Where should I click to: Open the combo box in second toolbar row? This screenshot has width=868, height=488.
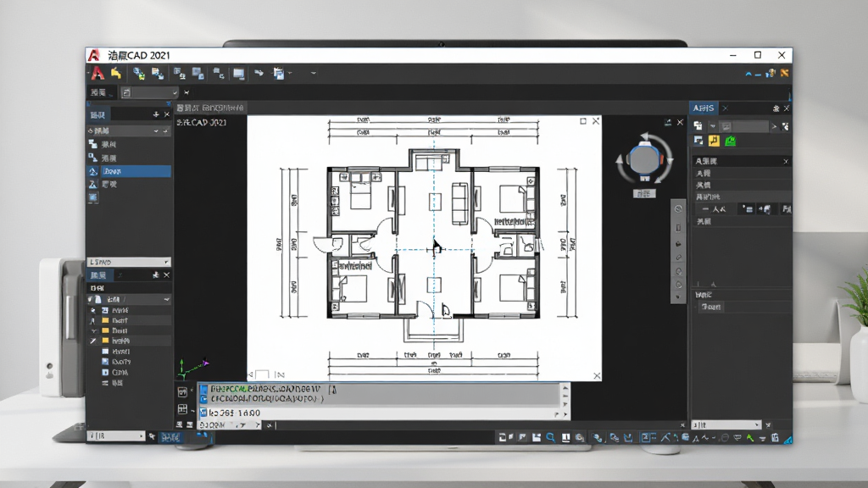tap(149, 92)
